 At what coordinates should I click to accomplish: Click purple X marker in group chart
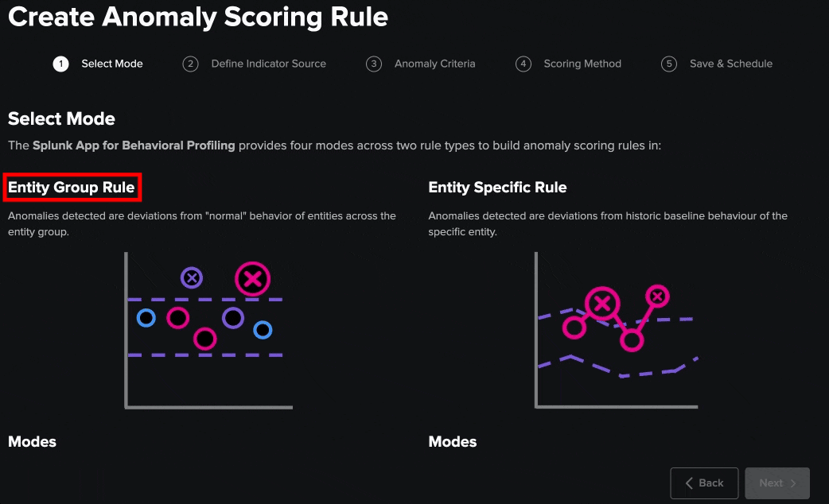point(192,277)
